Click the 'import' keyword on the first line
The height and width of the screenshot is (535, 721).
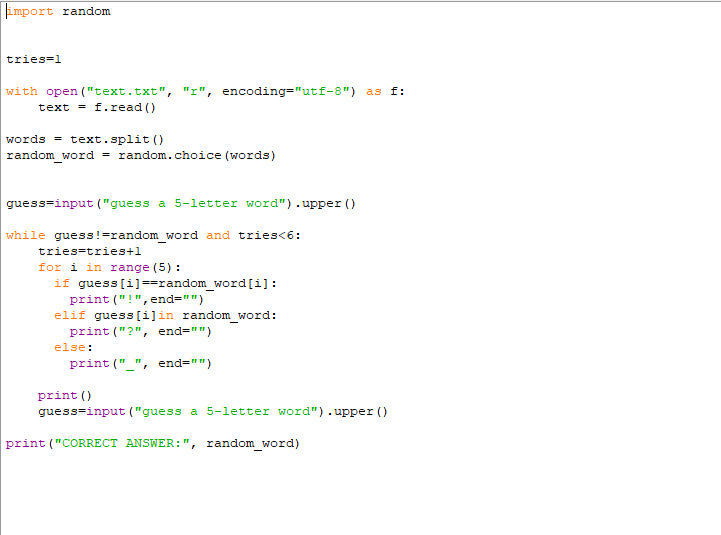click(29, 12)
